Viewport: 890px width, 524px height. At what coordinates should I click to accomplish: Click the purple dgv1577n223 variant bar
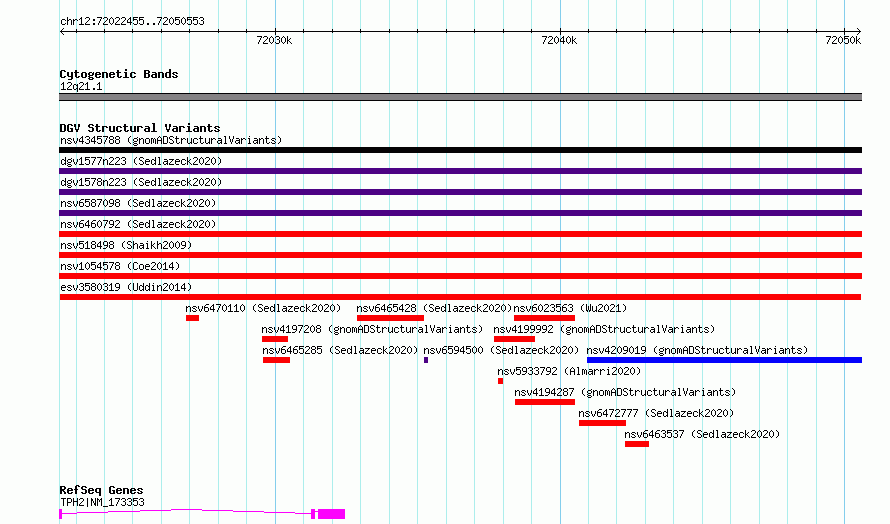(460, 171)
